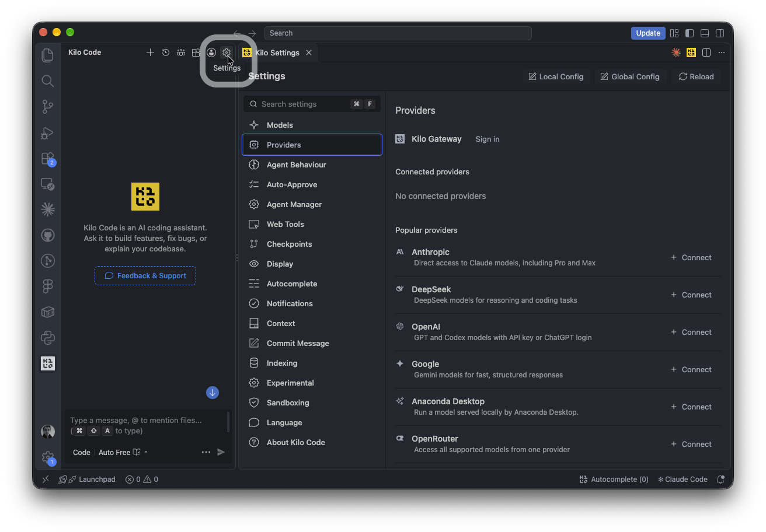Send the message with the arrow icon
The image size is (766, 532).
221,452
